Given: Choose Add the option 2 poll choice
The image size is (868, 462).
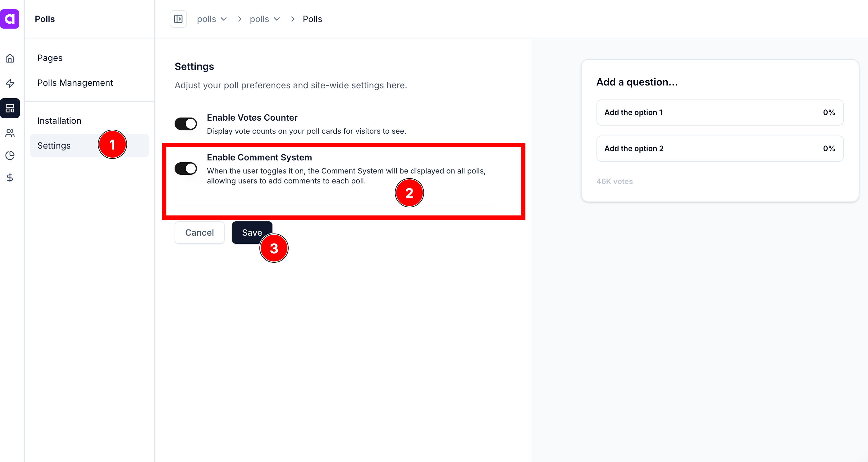Looking at the screenshot, I should pos(720,149).
